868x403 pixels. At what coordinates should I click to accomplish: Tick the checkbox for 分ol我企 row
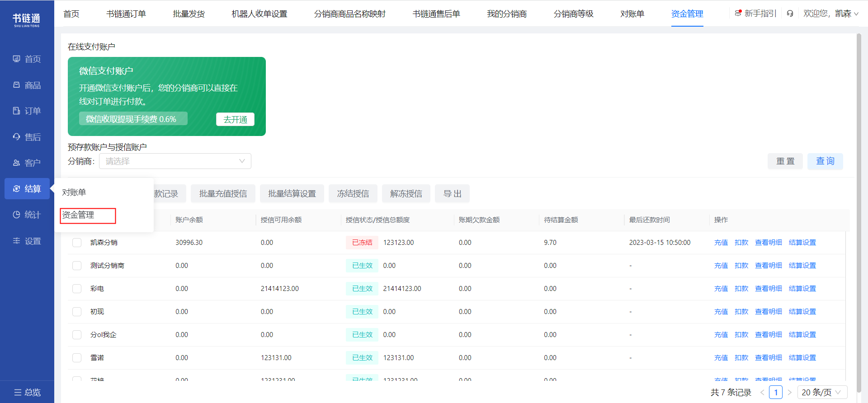click(x=77, y=335)
